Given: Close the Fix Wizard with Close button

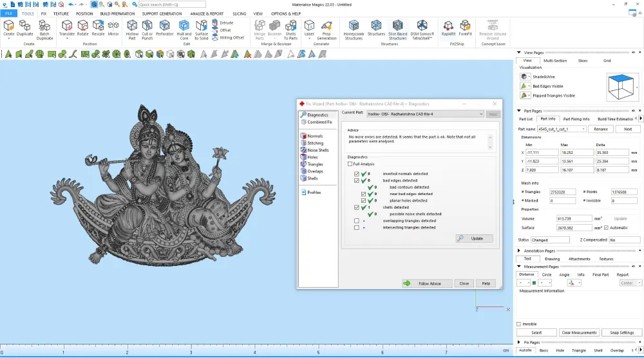Looking at the screenshot, I should point(464,283).
